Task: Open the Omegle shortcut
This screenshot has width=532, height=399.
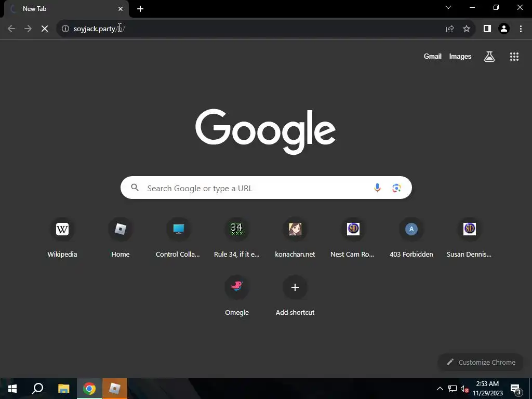Action: click(x=237, y=296)
